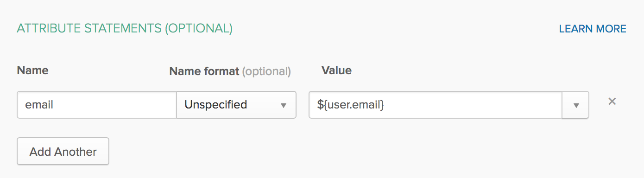
Task: Click the Attribute Statements section heading
Action: coord(125,29)
